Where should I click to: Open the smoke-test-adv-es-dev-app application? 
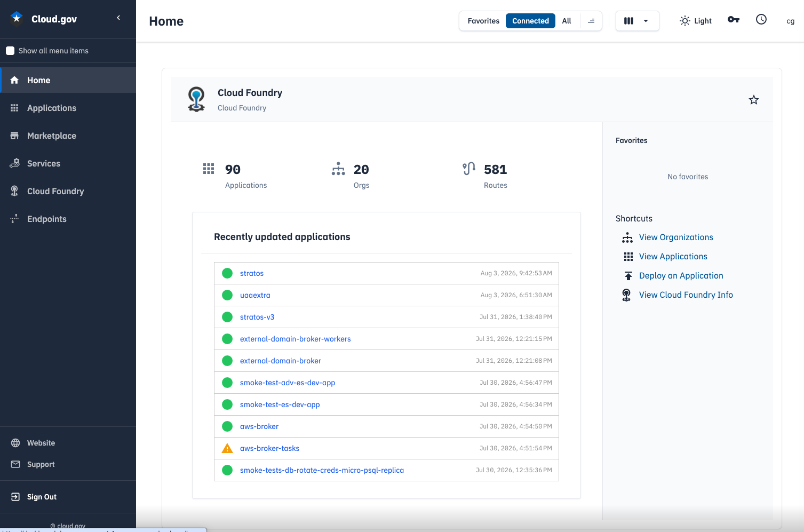click(x=288, y=383)
